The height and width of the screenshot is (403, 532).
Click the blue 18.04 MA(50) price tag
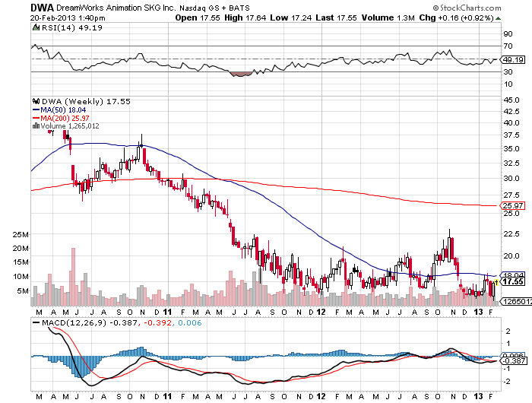513,275
